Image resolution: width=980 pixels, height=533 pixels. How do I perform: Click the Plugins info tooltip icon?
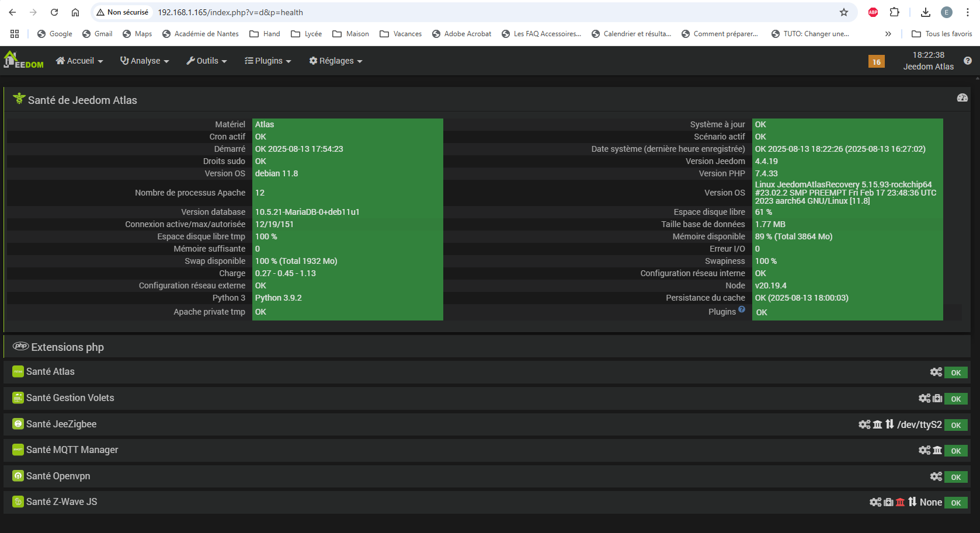[x=742, y=309]
